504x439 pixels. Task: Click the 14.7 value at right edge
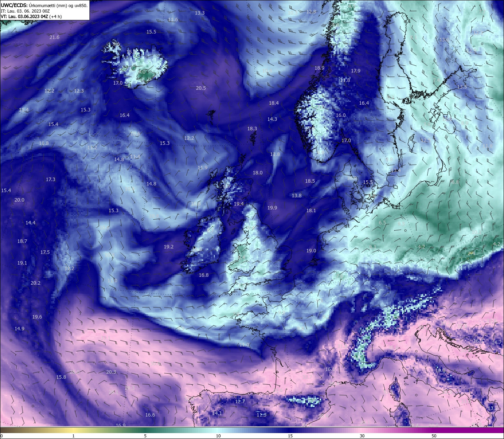[497, 343]
